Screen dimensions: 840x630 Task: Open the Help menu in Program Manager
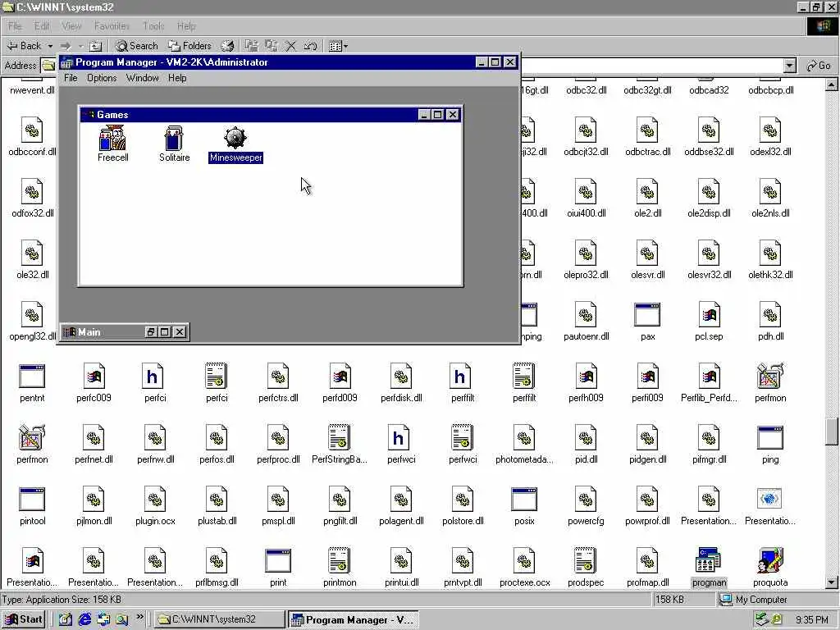177,78
